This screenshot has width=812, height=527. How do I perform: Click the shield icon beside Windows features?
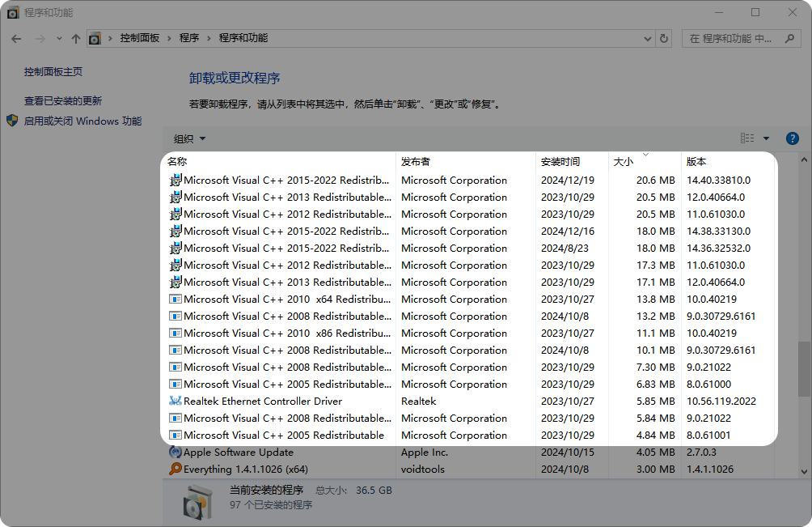(x=12, y=121)
